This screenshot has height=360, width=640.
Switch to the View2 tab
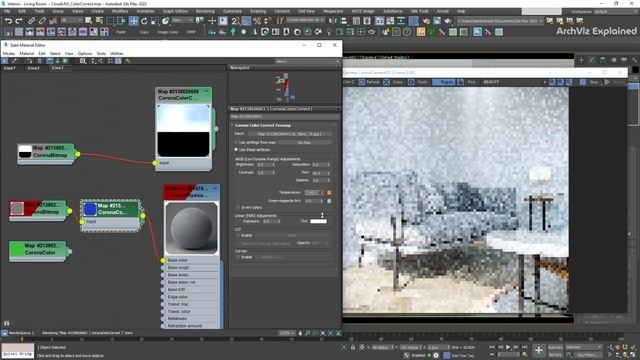[33, 68]
